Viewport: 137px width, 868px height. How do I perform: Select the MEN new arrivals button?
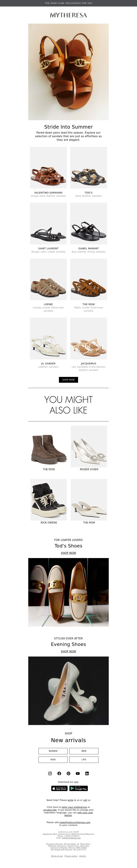tap(84, 751)
